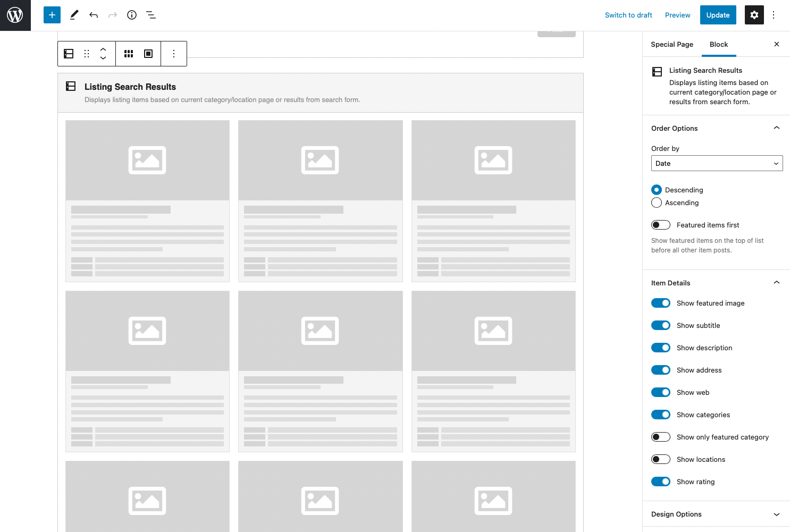Toggle Show address switch

click(x=661, y=370)
